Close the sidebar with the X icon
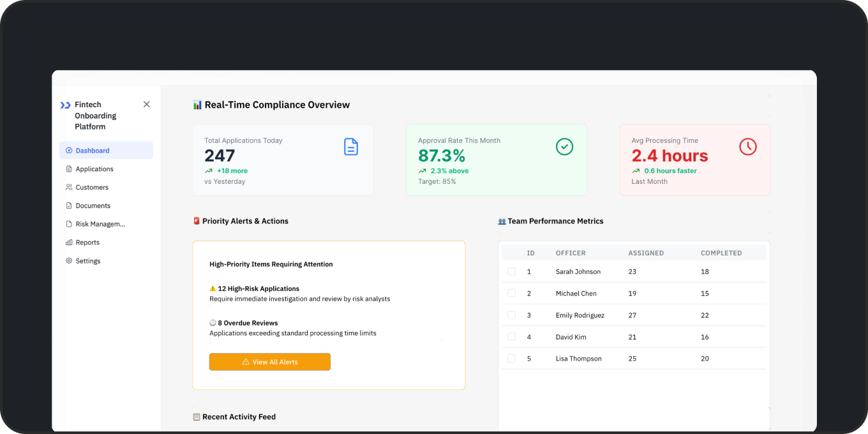Screen dimensions: 868x434 (x=147, y=104)
